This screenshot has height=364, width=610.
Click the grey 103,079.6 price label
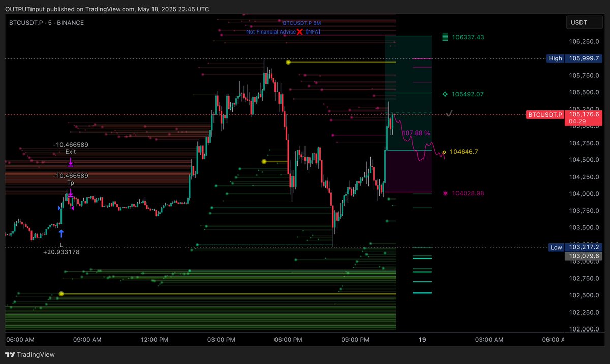(584, 256)
